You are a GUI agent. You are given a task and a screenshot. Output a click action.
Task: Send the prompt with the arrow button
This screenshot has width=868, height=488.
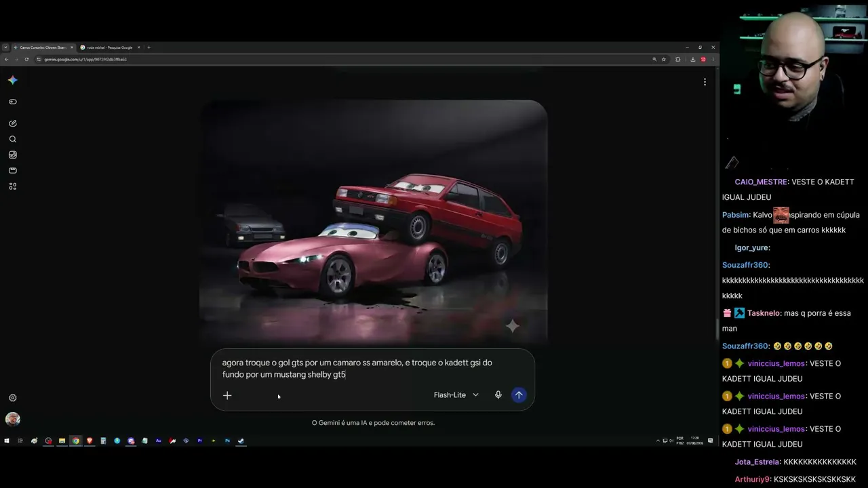[519, 395]
